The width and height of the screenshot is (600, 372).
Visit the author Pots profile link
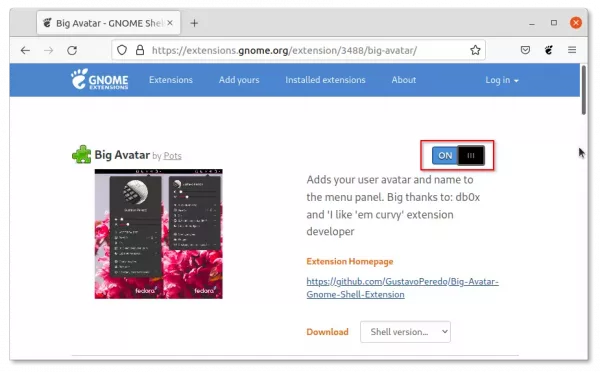tap(173, 156)
